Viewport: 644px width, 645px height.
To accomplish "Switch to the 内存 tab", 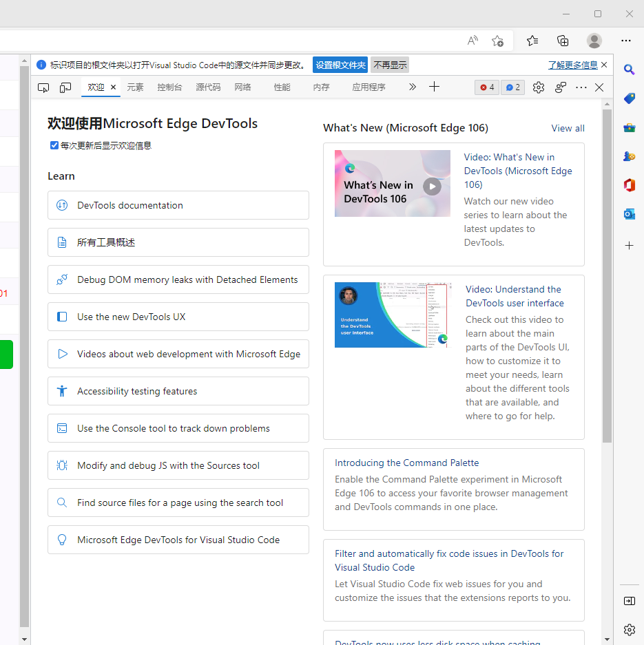I will pos(321,87).
